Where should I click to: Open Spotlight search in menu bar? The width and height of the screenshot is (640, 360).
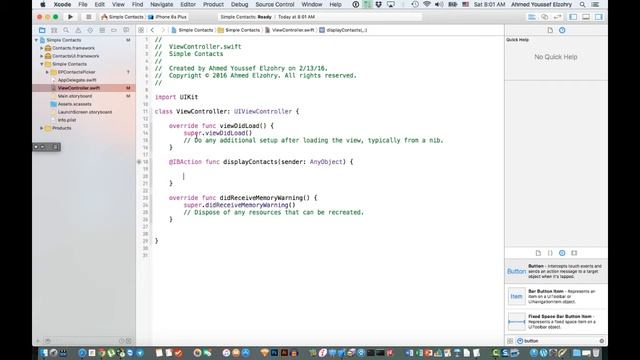tap(582, 4)
